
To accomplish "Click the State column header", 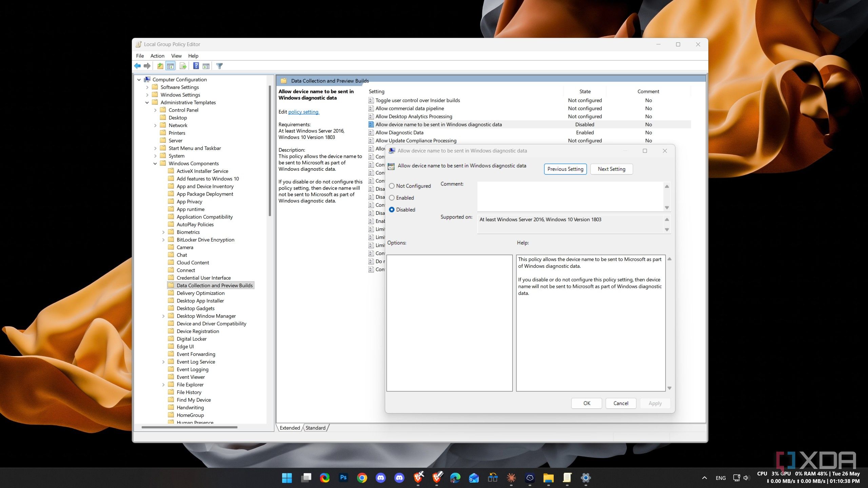I will 585,91.
